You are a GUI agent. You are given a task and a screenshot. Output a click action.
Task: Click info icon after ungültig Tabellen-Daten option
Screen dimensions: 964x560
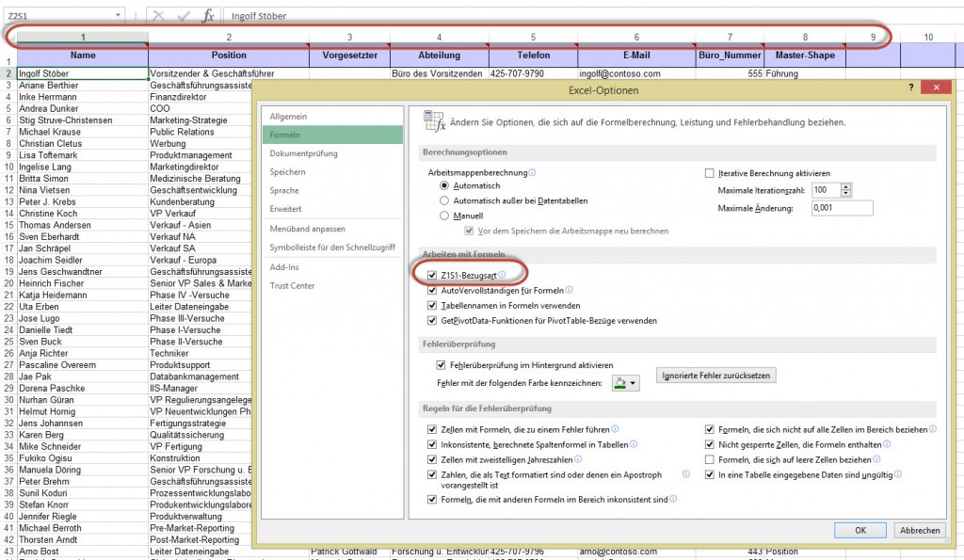click(898, 474)
